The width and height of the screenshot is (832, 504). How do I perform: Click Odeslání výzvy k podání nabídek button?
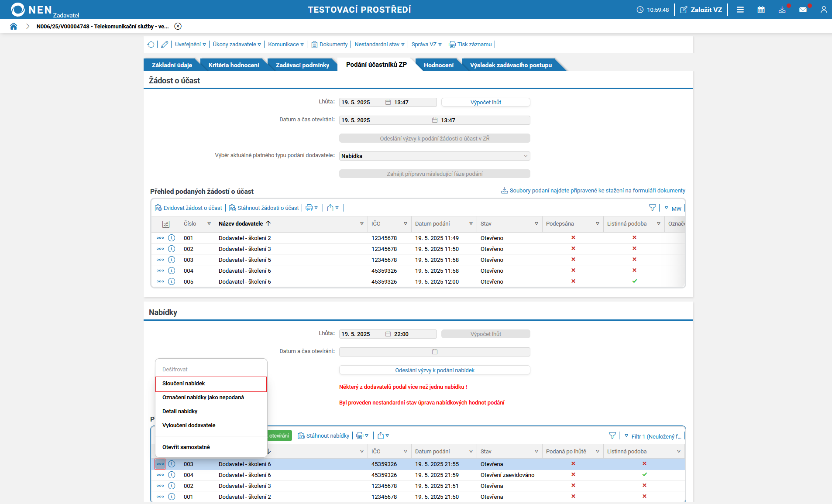(434, 370)
